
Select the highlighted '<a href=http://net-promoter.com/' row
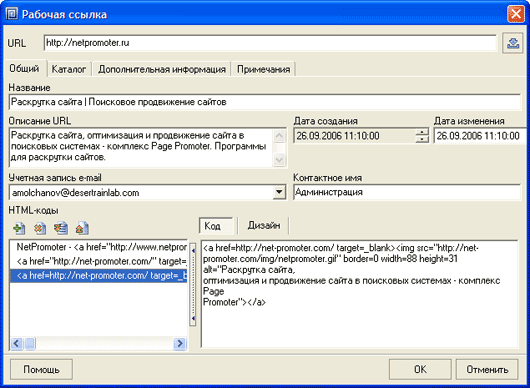[99, 276]
